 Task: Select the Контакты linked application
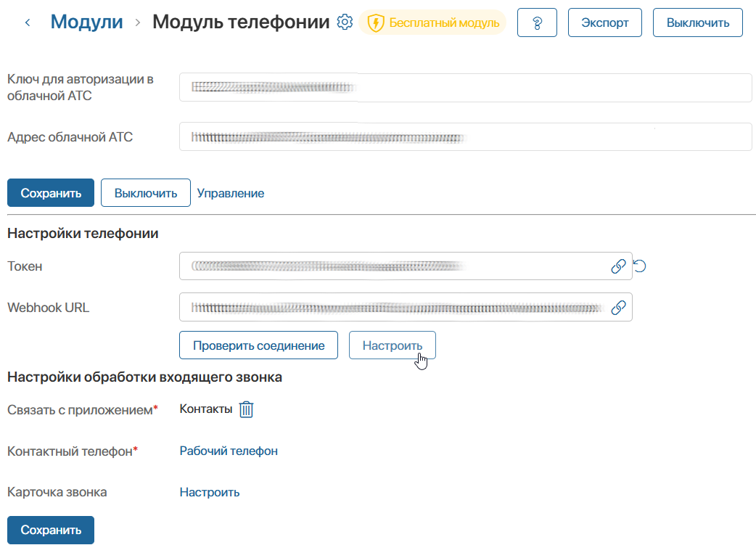[206, 409]
